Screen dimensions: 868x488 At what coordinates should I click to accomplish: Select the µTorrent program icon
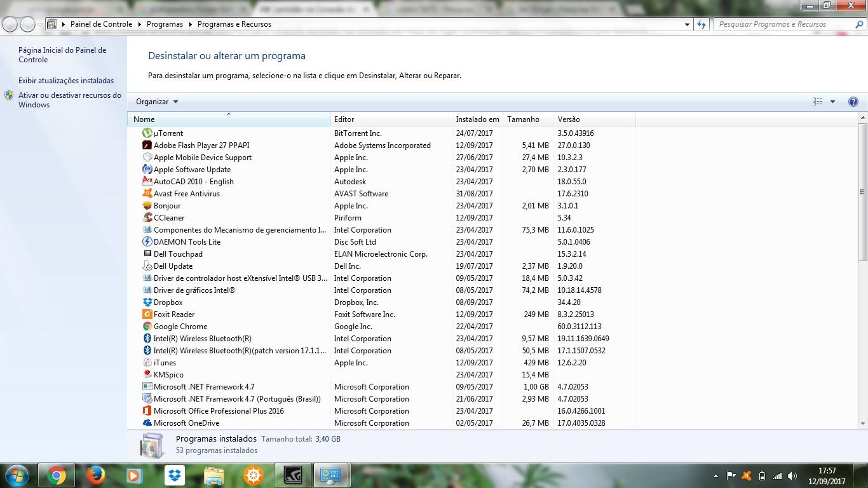pyautogui.click(x=147, y=133)
